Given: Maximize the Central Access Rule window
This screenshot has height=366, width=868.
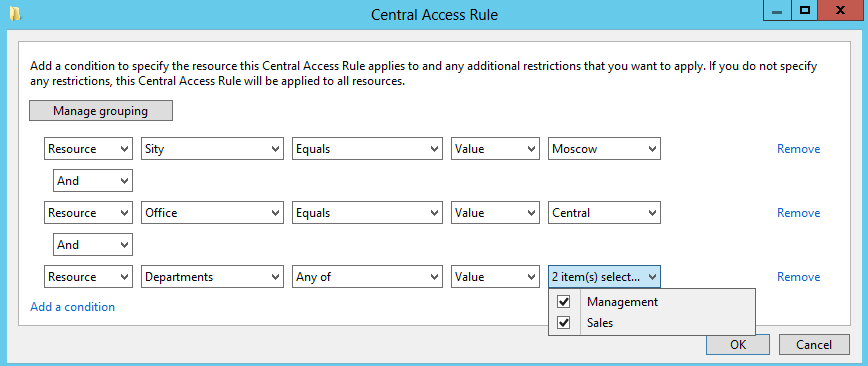Looking at the screenshot, I should pos(805,11).
